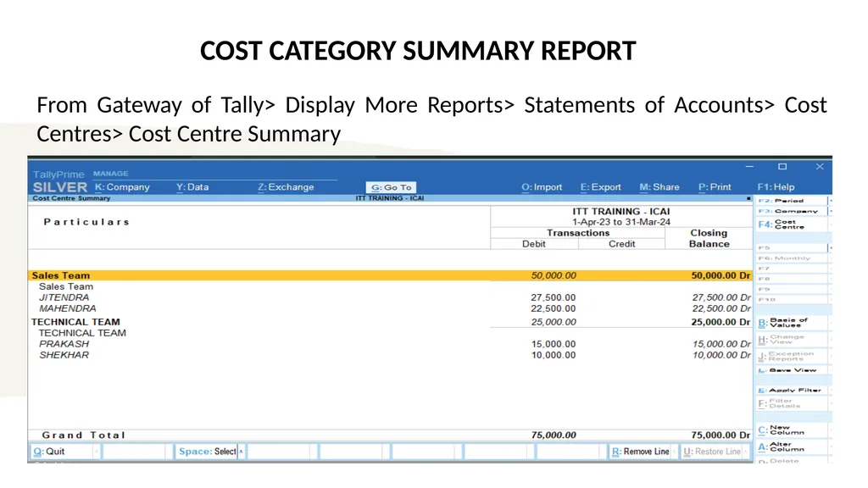Click F2: Period in the side panel
The image size is (868, 488).
pyautogui.click(x=791, y=200)
